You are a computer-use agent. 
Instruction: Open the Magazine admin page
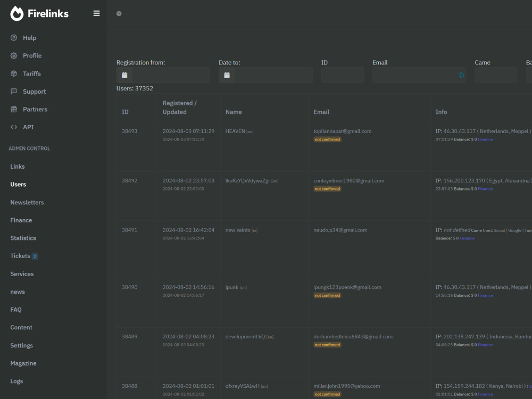23,363
